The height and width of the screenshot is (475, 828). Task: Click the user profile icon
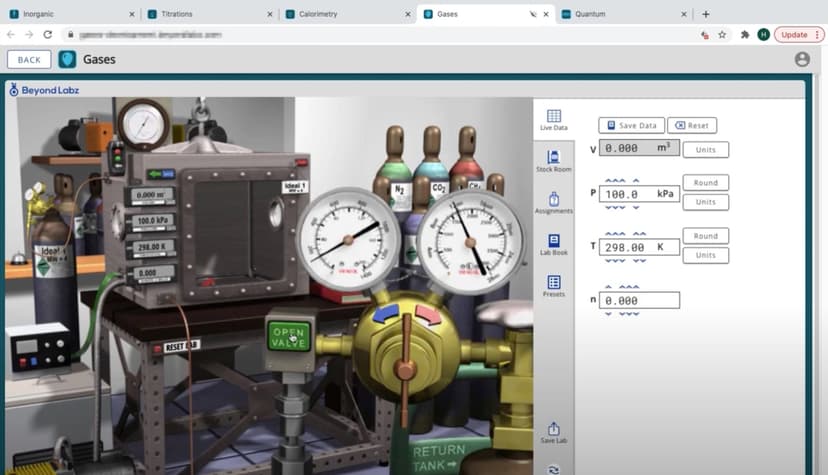coord(801,59)
